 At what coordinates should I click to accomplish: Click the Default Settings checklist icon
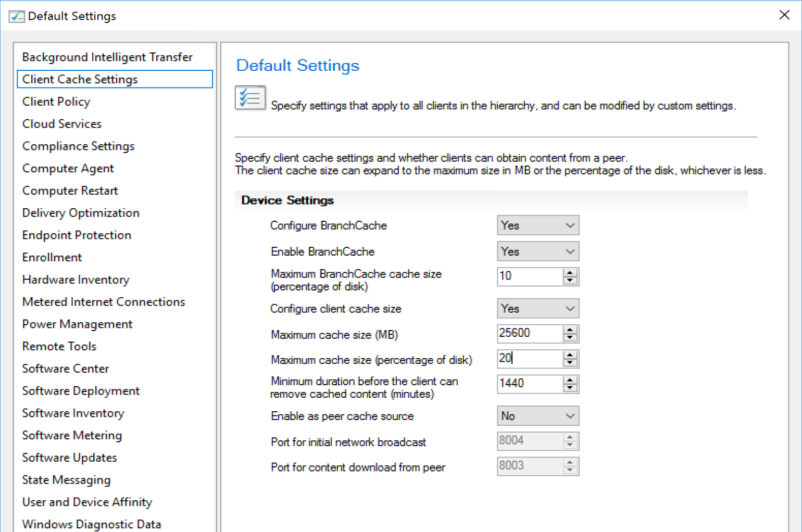click(x=250, y=98)
